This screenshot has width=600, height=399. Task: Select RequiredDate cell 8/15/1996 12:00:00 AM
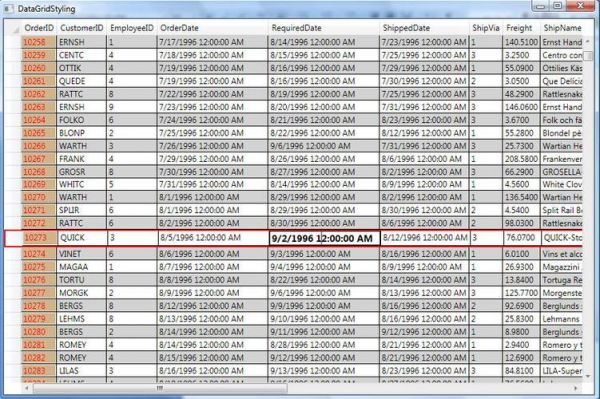324,55
